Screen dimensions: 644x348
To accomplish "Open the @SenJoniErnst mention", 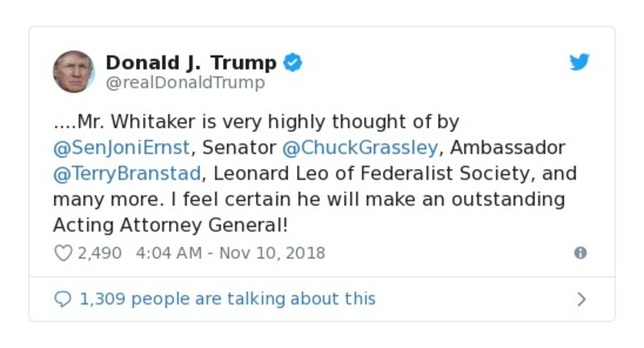I will coord(122,148).
